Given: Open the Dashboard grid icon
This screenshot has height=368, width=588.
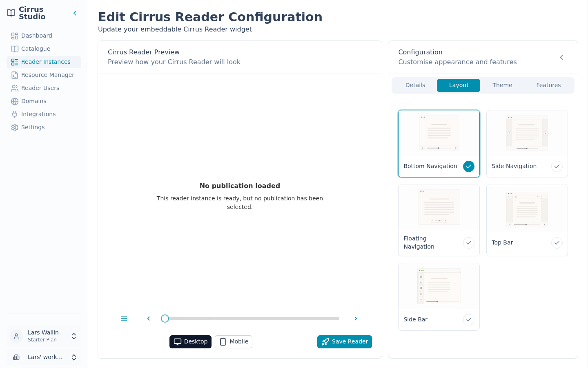Looking at the screenshot, I should click(x=15, y=36).
